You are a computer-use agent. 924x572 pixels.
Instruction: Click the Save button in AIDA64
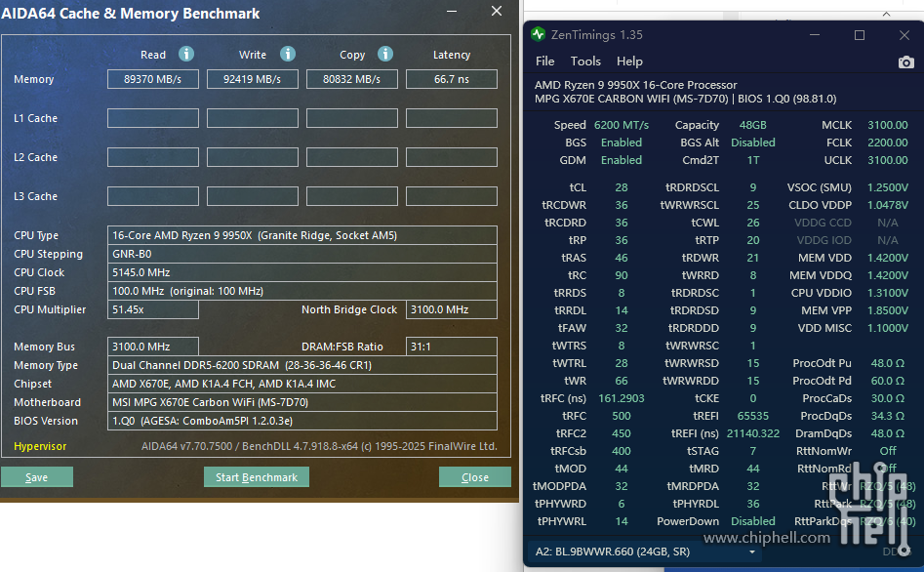tap(36, 477)
